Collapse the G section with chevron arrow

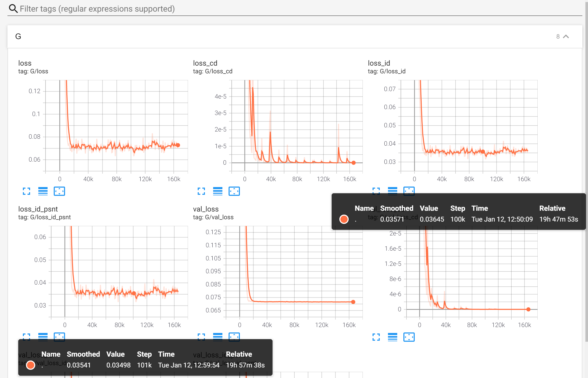coord(566,37)
